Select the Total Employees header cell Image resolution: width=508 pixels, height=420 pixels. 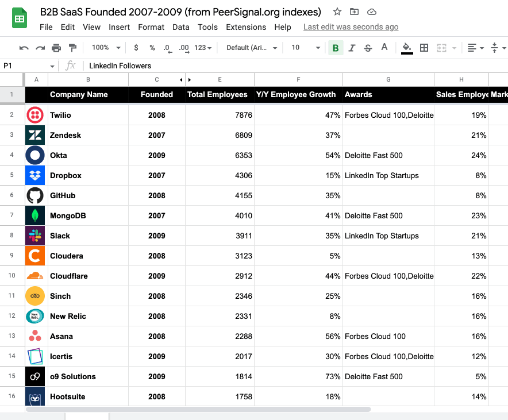tap(220, 95)
